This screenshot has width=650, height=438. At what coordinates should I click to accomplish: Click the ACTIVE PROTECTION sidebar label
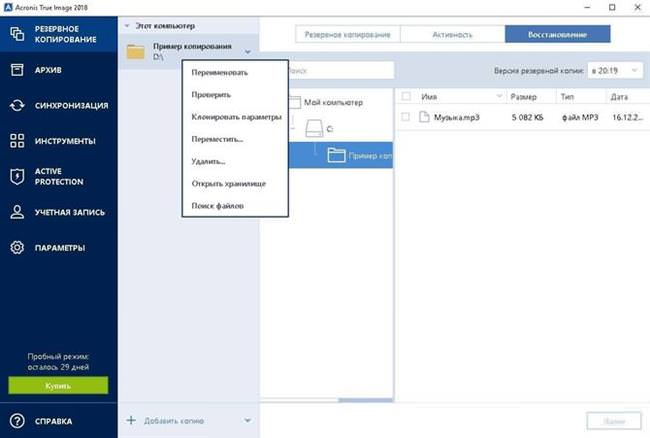59,177
